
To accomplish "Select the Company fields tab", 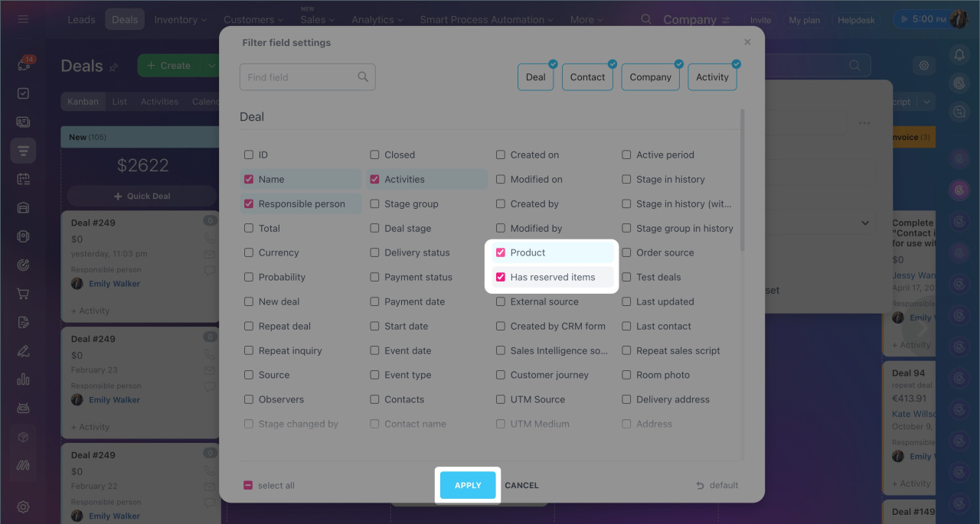I will (650, 77).
